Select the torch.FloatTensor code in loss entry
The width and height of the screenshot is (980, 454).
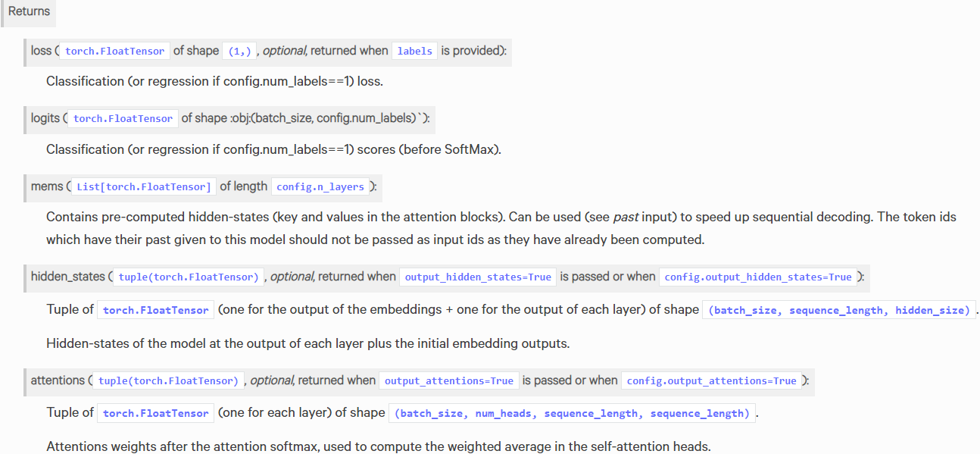115,51
